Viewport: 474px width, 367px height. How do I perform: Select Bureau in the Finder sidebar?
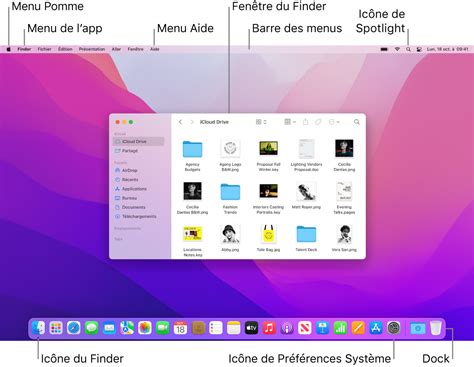[x=138, y=198]
